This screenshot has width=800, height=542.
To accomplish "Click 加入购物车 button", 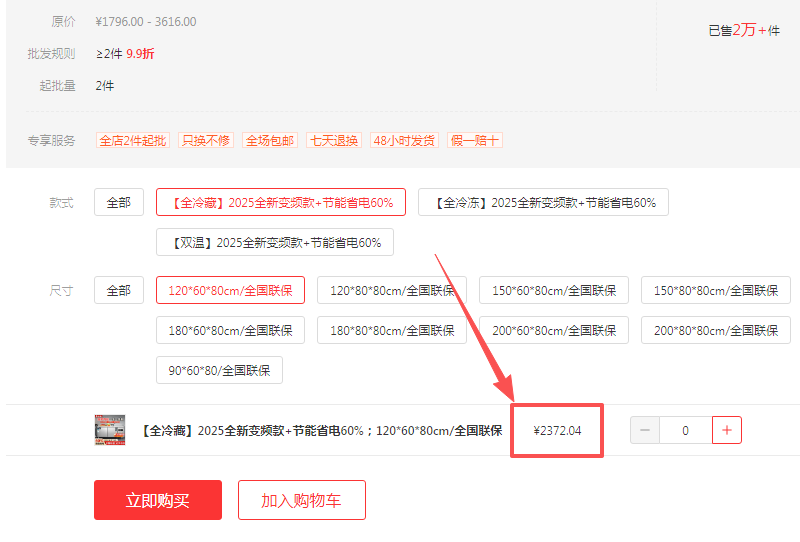I will point(301,500).
